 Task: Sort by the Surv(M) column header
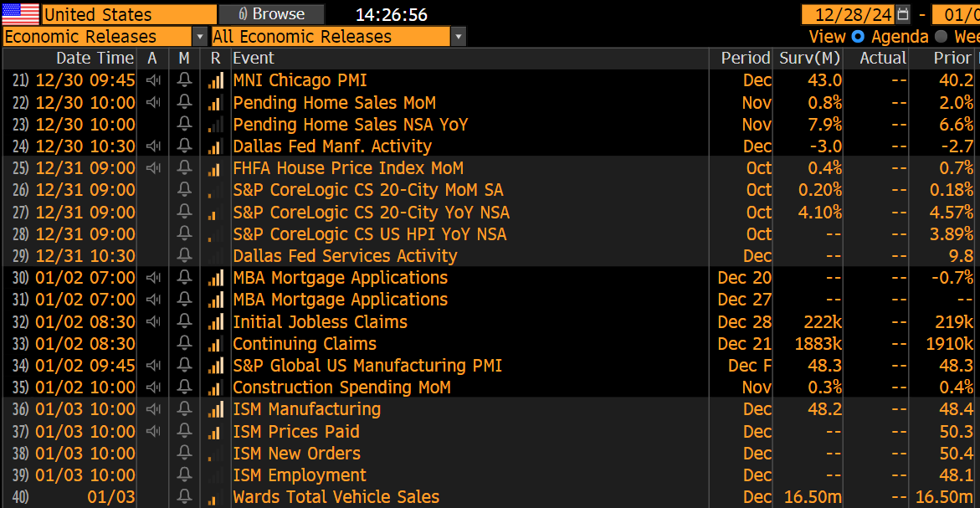(809, 58)
